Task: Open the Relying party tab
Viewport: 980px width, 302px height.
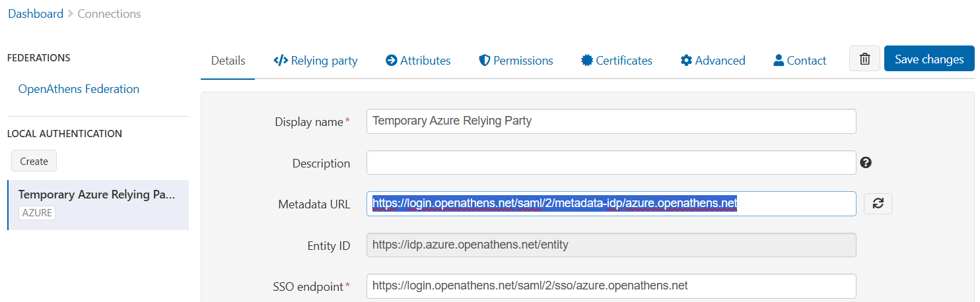Action: pyautogui.click(x=316, y=61)
